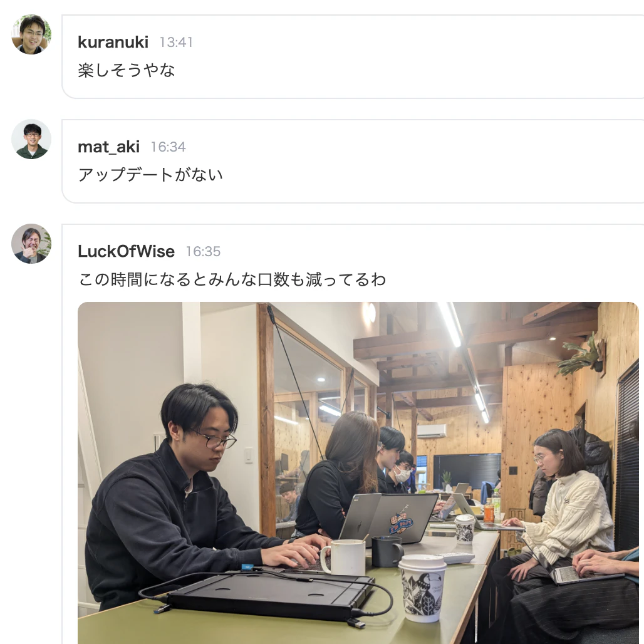Click kuranuki's message bubble

pyautogui.click(x=353, y=56)
